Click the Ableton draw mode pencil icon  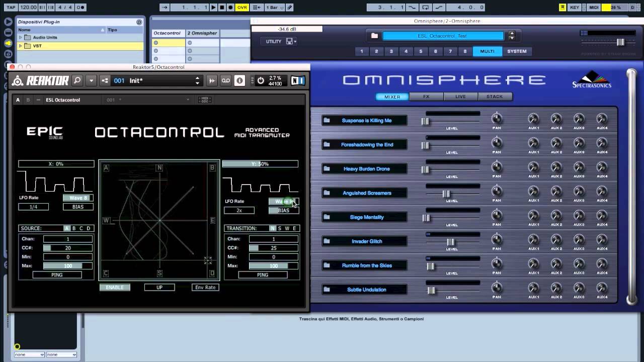point(290,8)
